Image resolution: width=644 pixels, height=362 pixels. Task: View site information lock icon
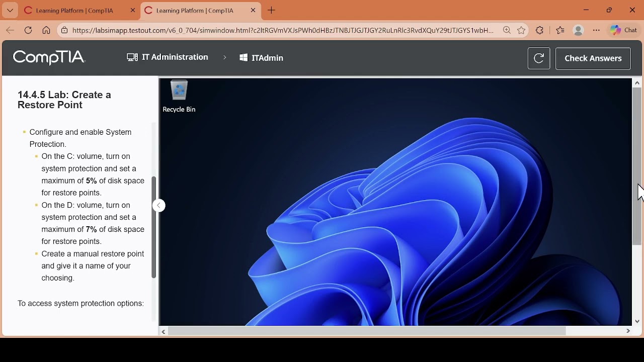pos(64,31)
